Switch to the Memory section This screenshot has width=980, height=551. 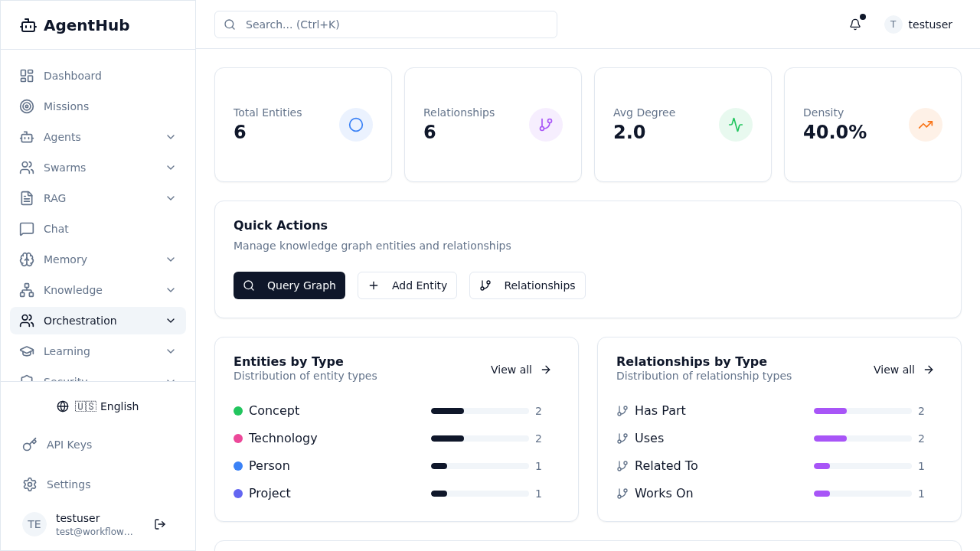click(65, 259)
